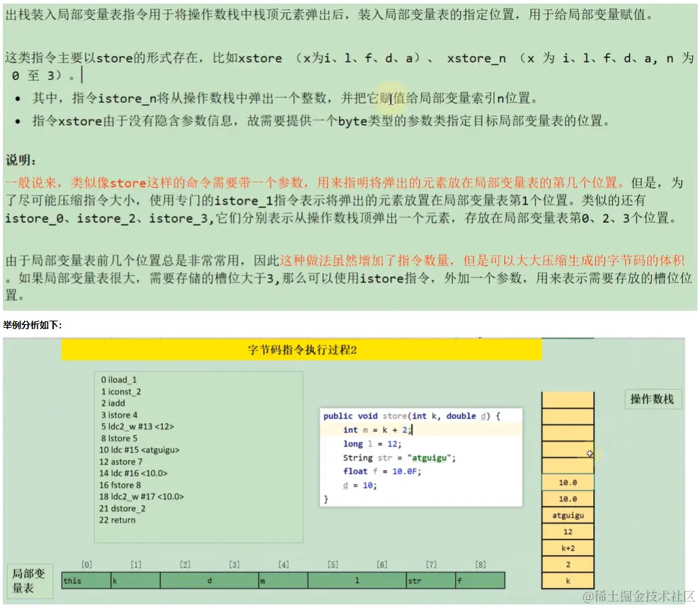Select the 'd = 10;' code line
Viewport: 700px width, 608px height.
click(x=360, y=486)
